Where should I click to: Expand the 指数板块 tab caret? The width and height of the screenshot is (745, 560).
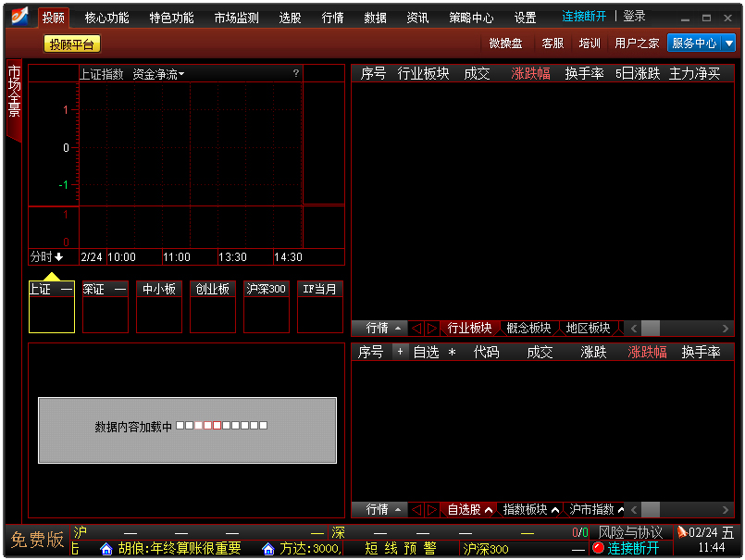[554, 510]
